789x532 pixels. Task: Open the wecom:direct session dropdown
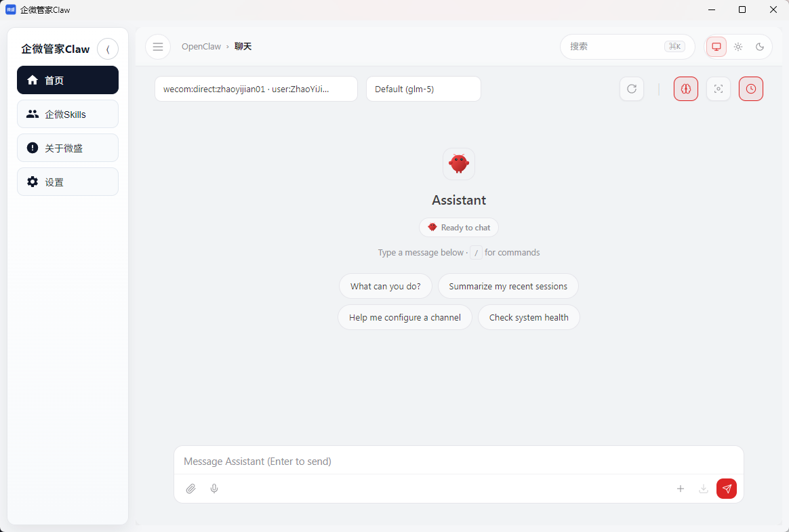pos(256,89)
